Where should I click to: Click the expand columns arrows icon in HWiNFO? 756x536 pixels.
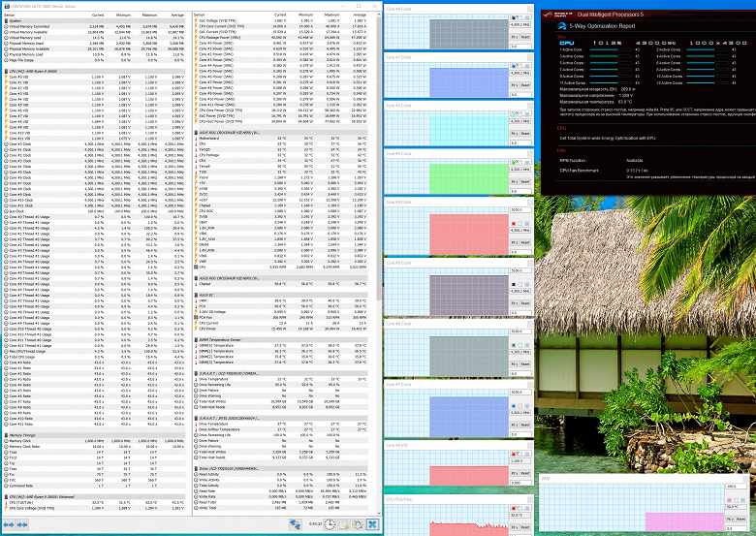(x=9, y=524)
